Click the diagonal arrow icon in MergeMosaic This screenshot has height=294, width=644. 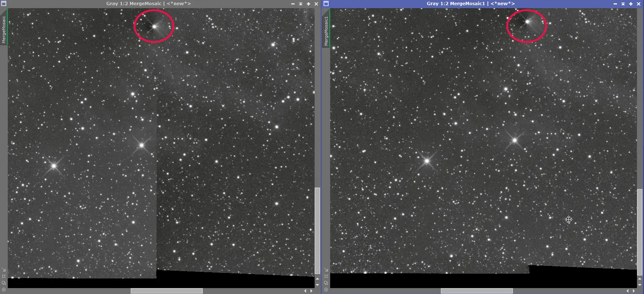pyautogui.click(x=4, y=270)
